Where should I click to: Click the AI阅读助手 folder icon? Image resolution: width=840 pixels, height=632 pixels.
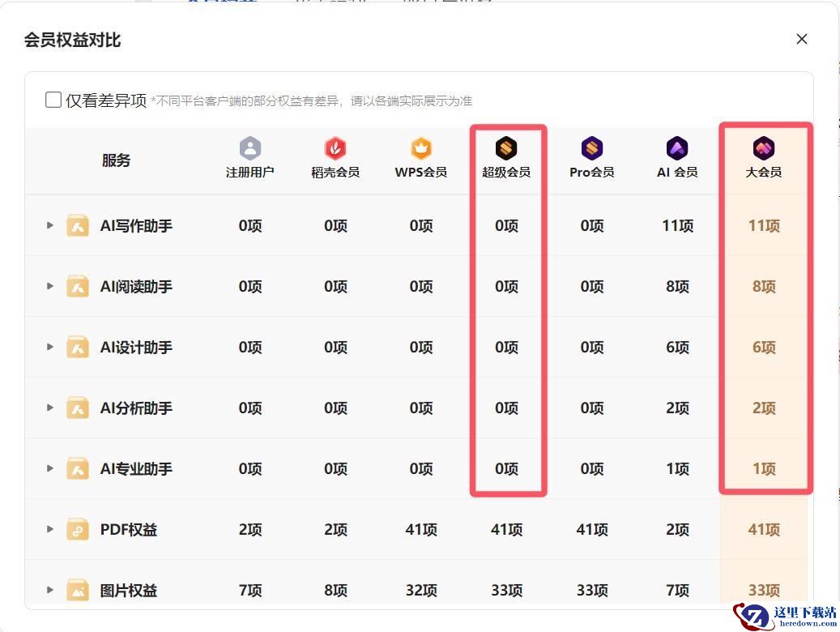(x=78, y=286)
